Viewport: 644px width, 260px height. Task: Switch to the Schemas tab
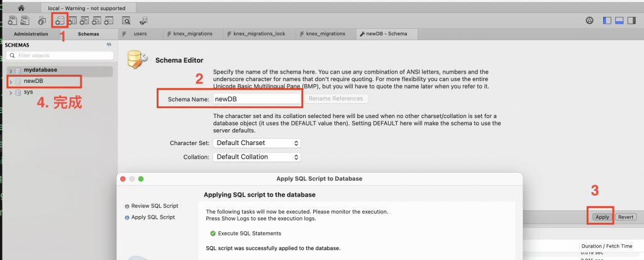pos(88,34)
